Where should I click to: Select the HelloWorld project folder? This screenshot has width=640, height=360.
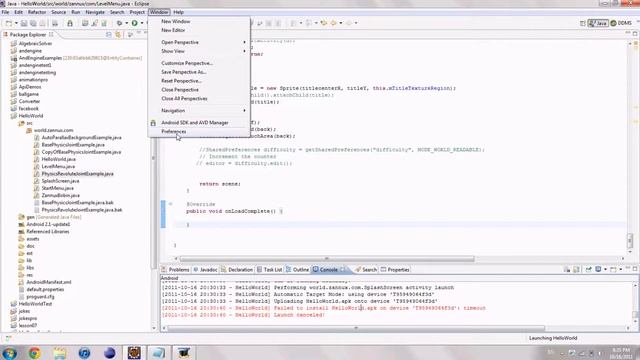point(31,116)
